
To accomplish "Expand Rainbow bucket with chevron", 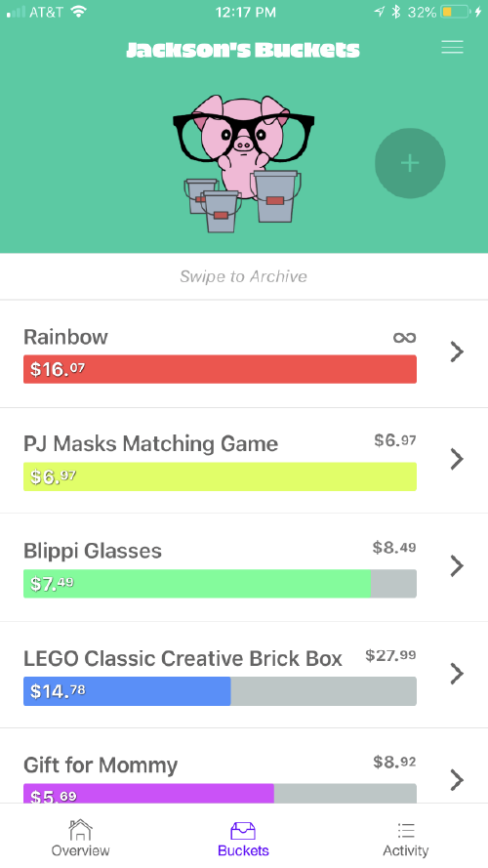I will click(457, 351).
